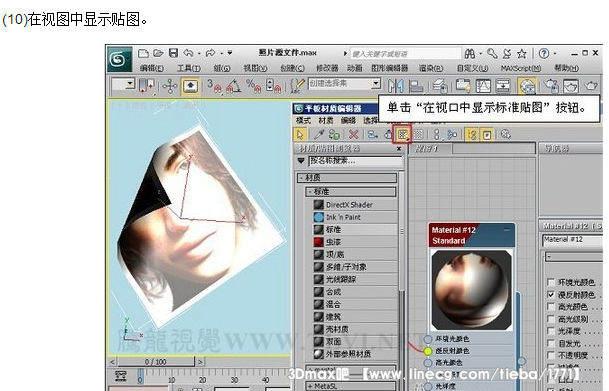Open the 材质 menu in material editor
Image resolution: width=609 pixels, height=391 pixels.
[x=326, y=121]
